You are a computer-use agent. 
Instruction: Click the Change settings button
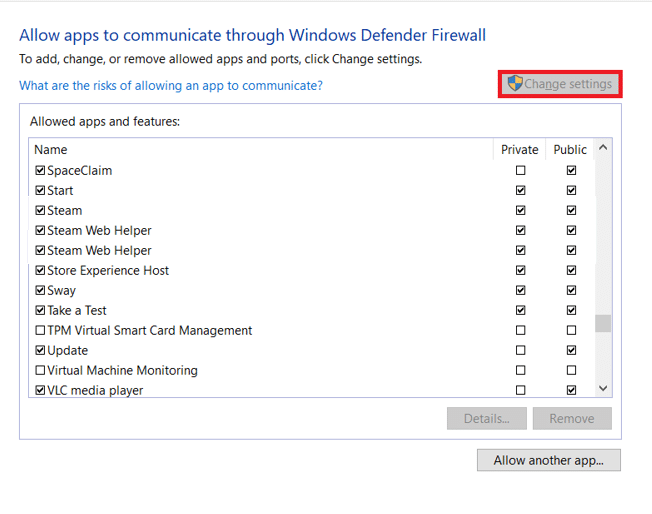pos(560,84)
